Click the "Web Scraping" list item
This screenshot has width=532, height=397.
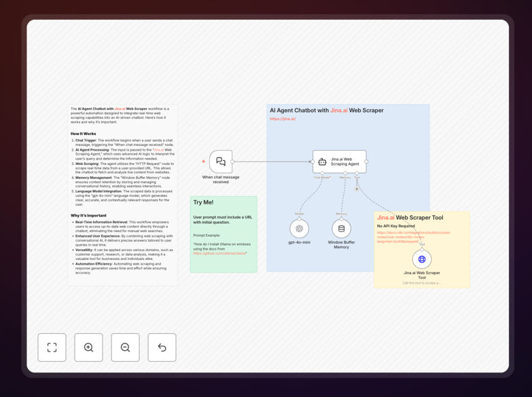point(125,168)
